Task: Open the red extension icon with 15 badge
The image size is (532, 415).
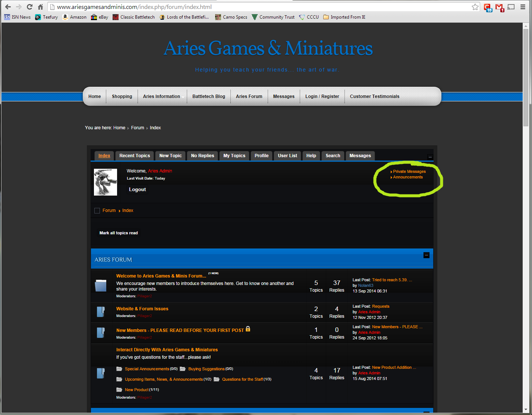Action: (488, 7)
